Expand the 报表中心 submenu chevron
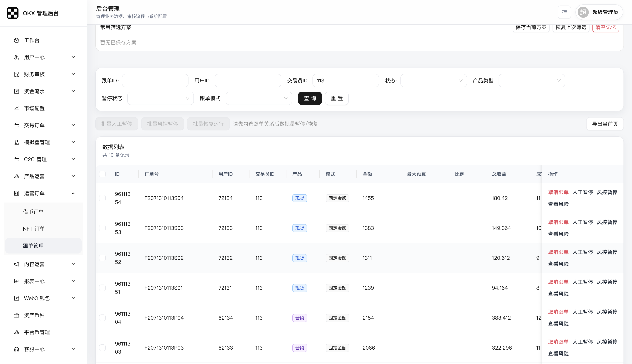The height and width of the screenshot is (364, 632). pyautogui.click(x=73, y=281)
